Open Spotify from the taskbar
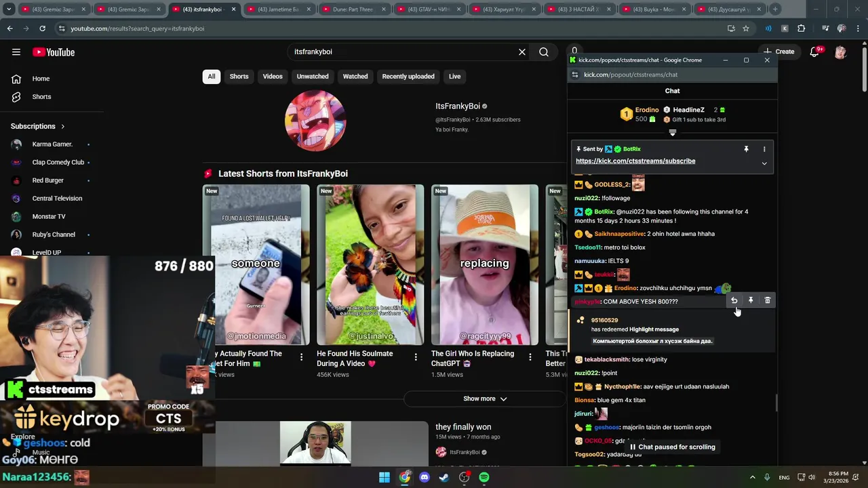The width and height of the screenshot is (868, 488). coord(484,477)
